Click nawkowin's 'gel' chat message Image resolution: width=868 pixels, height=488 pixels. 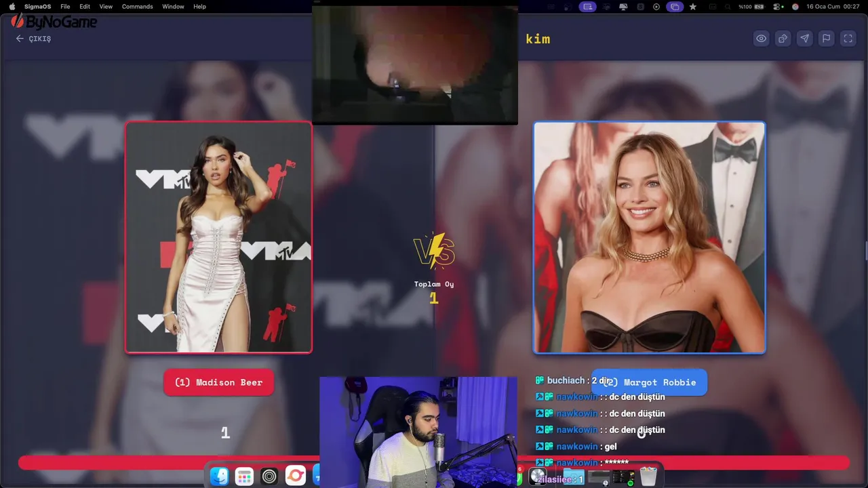(x=576, y=446)
